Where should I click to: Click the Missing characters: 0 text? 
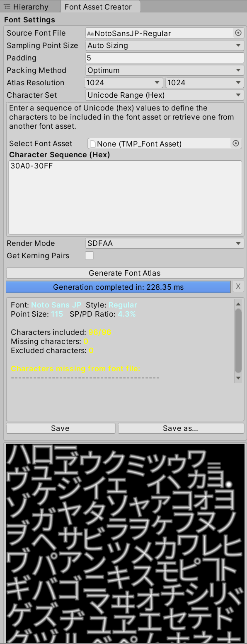click(x=49, y=341)
